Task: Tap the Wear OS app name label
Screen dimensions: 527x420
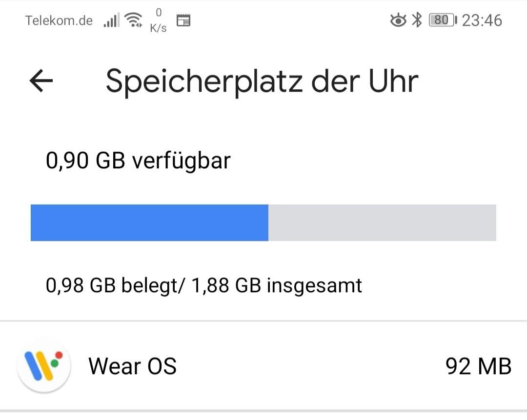Action: coord(132,366)
